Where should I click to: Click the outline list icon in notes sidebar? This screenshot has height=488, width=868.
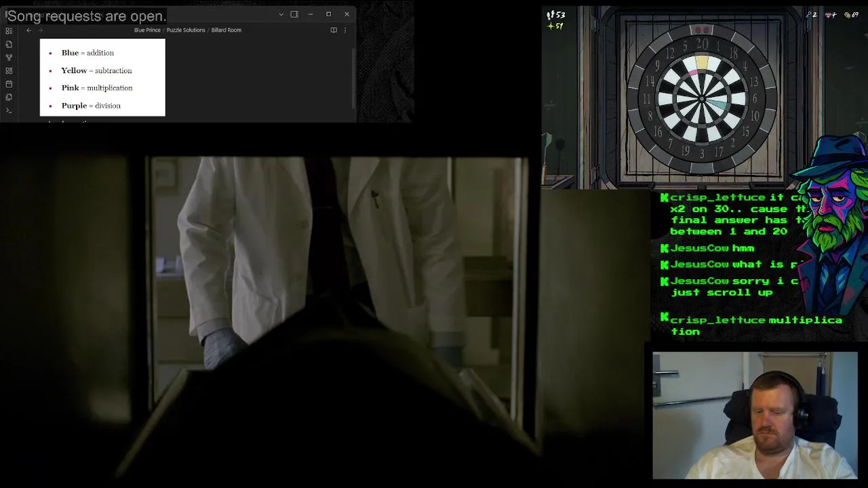point(9,30)
